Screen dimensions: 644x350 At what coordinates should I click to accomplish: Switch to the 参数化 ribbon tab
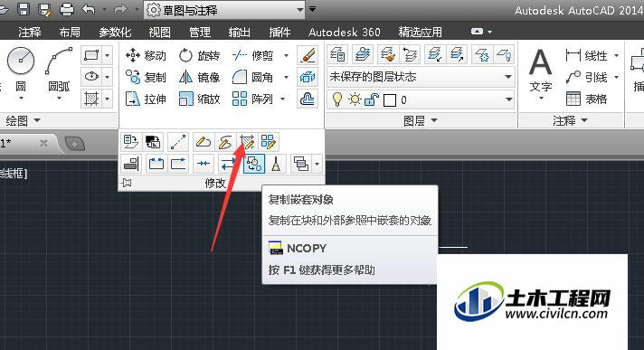click(115, 32)
